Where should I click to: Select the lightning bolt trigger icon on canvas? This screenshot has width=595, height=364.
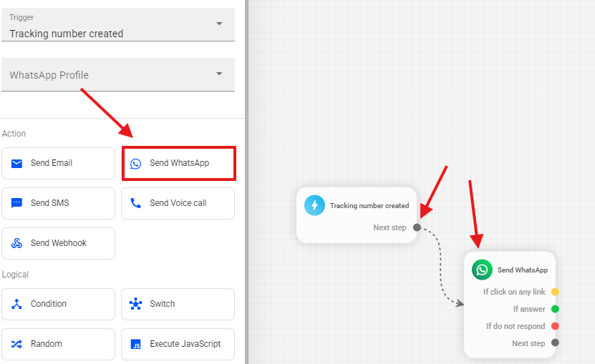[x=314, y=205]
